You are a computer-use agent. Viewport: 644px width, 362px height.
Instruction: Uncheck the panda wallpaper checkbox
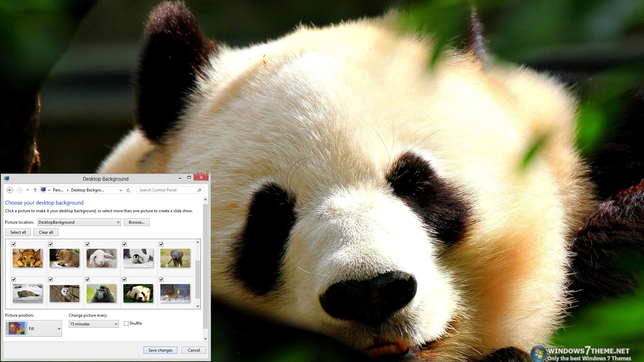click(x=124, y=280)
